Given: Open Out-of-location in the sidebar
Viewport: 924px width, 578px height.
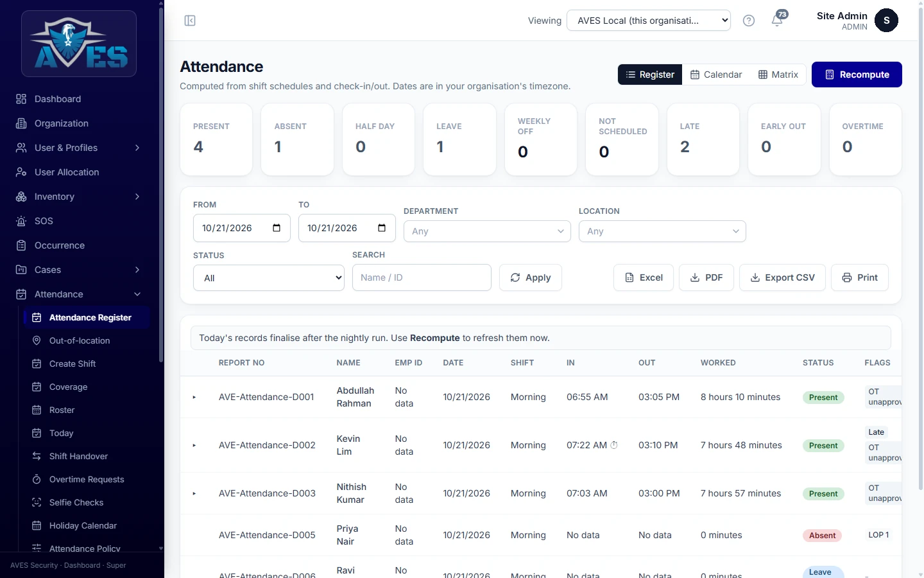Looking at the screenshot, I should 87,340.
